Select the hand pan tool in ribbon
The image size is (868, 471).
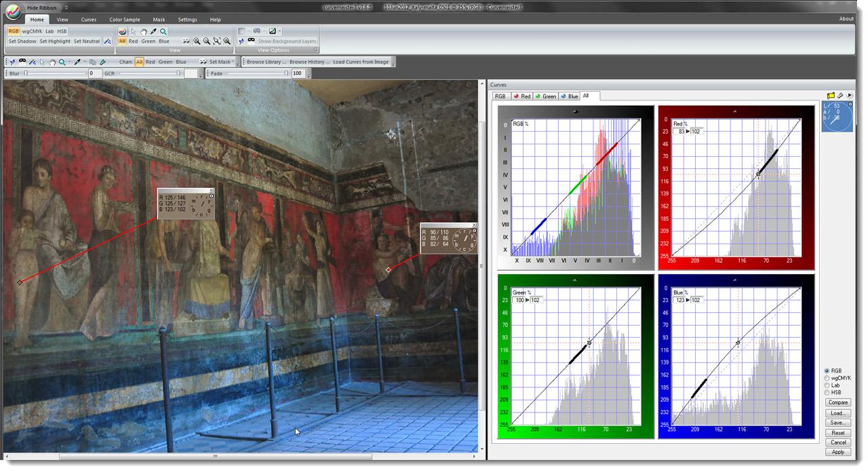click(143, 31)
